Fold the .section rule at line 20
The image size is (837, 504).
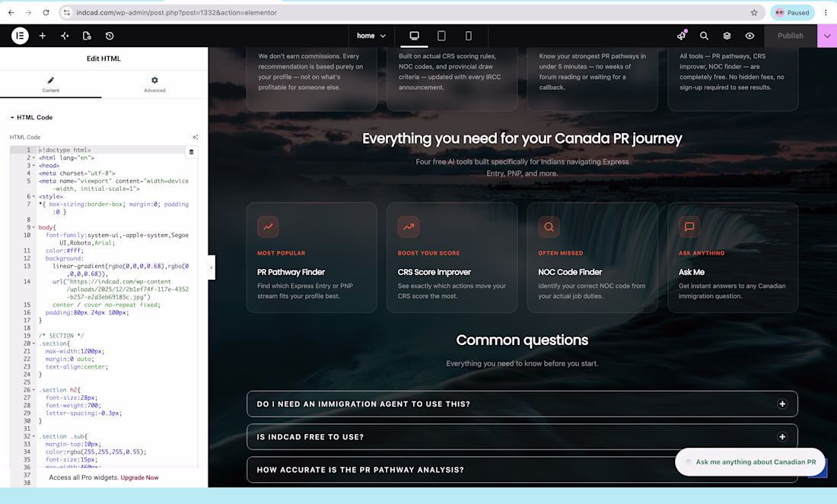click(33, 344)
